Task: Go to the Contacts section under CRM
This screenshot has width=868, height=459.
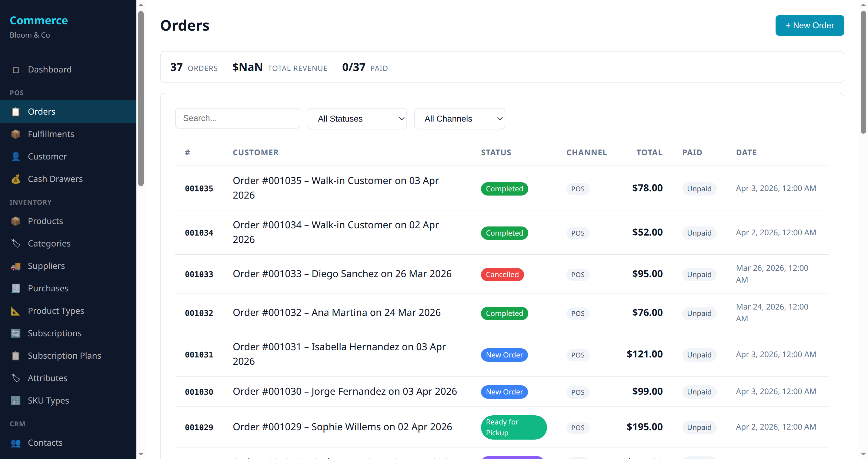Action: point(45,443)
